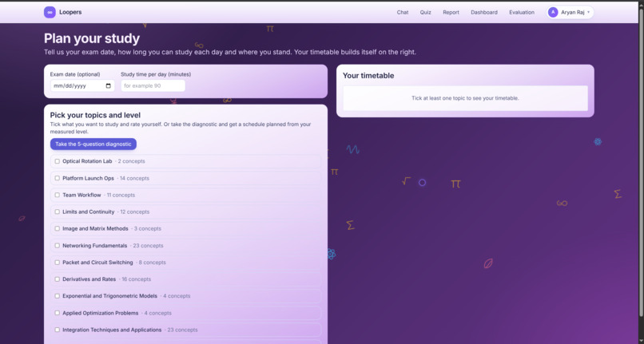Open the Chat page

point(403,12)
